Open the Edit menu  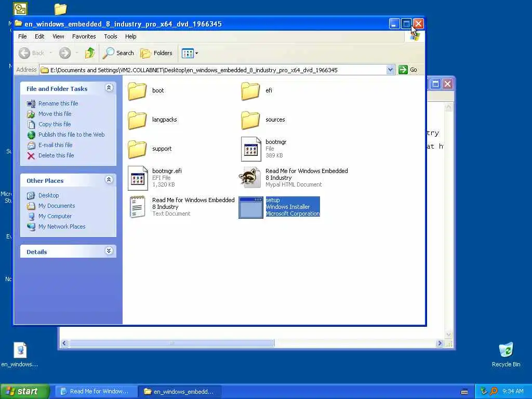coord(39,36)
